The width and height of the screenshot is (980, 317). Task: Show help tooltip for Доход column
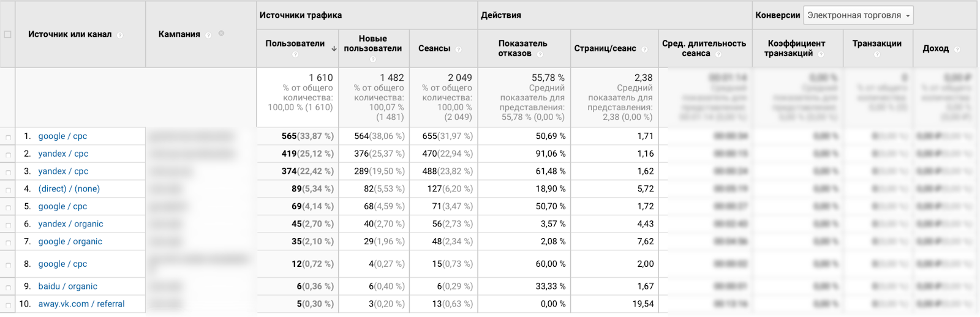[957, 50]
